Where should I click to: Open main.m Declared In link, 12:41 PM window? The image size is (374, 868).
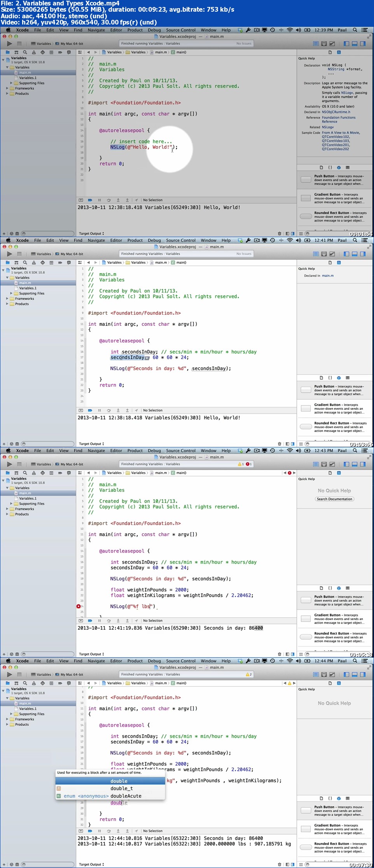[x=328, y=276]
